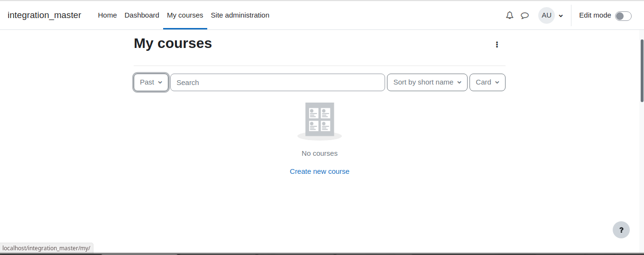Click the Edit mode label text
The image size is (644, 255).
pos(595,15)
